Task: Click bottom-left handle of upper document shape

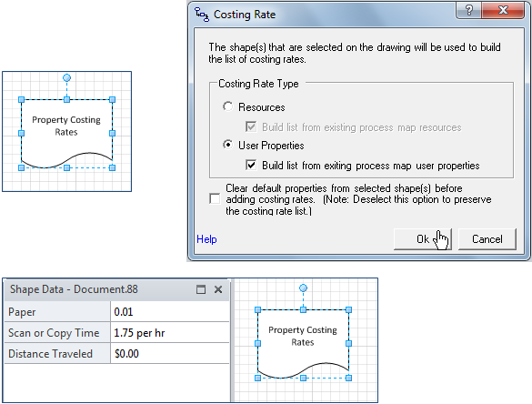Action: pyautogui.click(x=22, y=167)
